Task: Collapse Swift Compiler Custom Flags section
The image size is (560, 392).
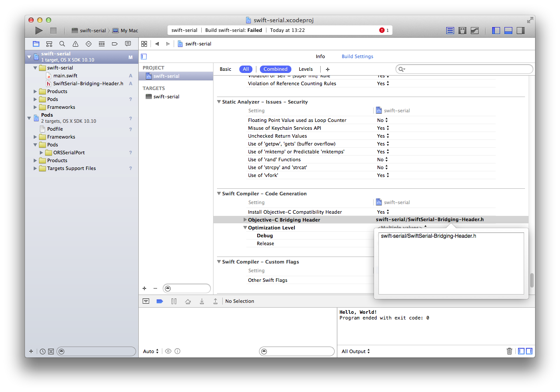Action: pos(219,262)
